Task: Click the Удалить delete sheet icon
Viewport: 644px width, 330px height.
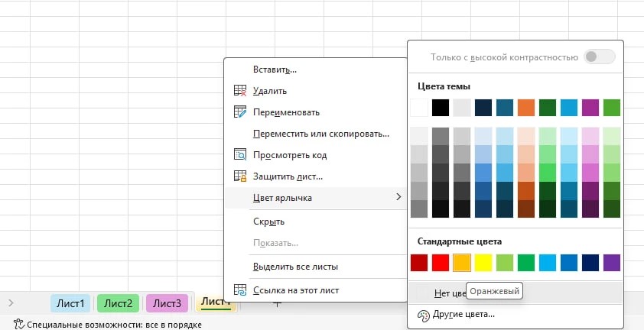Action: tap(240, 91)
